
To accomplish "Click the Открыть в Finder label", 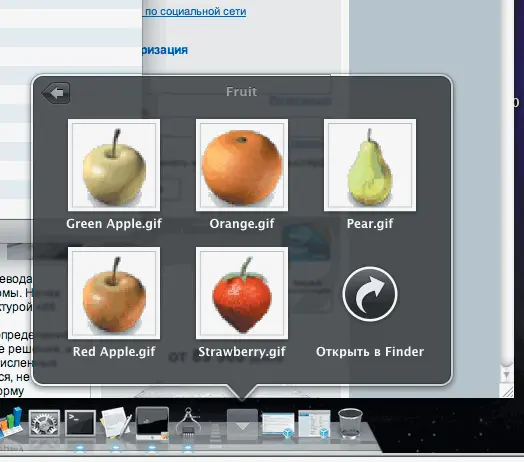I will point(370,352).
